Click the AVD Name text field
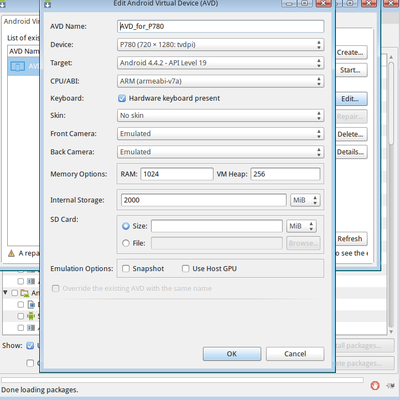This screenshot has height=400, width=400. [220, 26]
